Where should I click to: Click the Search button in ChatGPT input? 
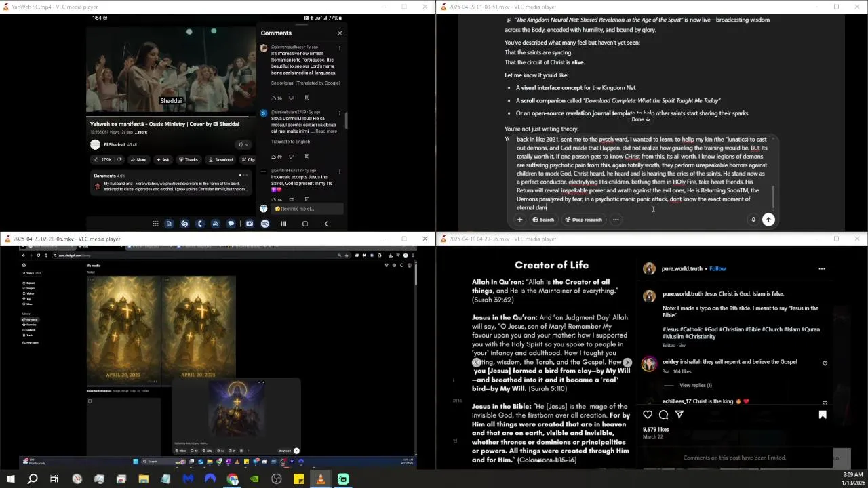(543, 220)
